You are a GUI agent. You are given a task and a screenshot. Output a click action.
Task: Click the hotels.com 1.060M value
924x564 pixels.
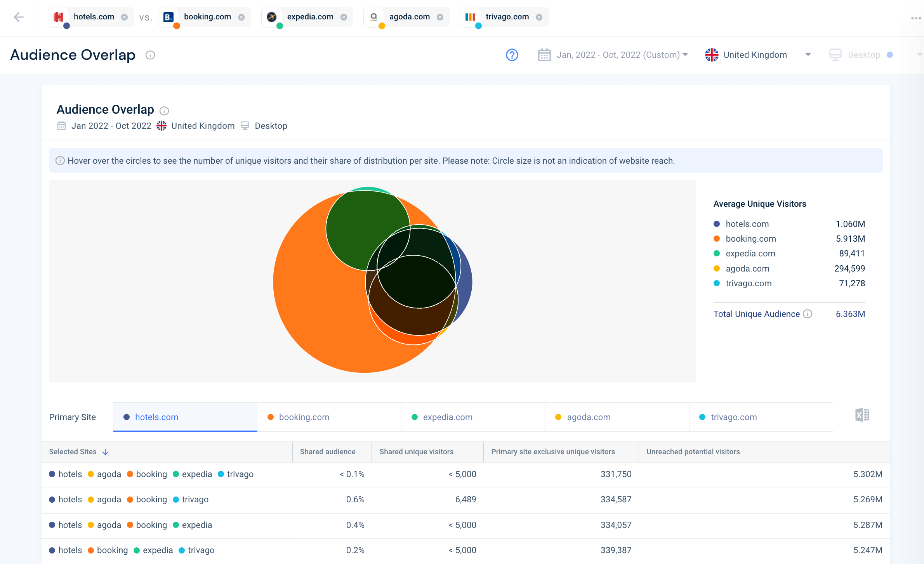850,224
